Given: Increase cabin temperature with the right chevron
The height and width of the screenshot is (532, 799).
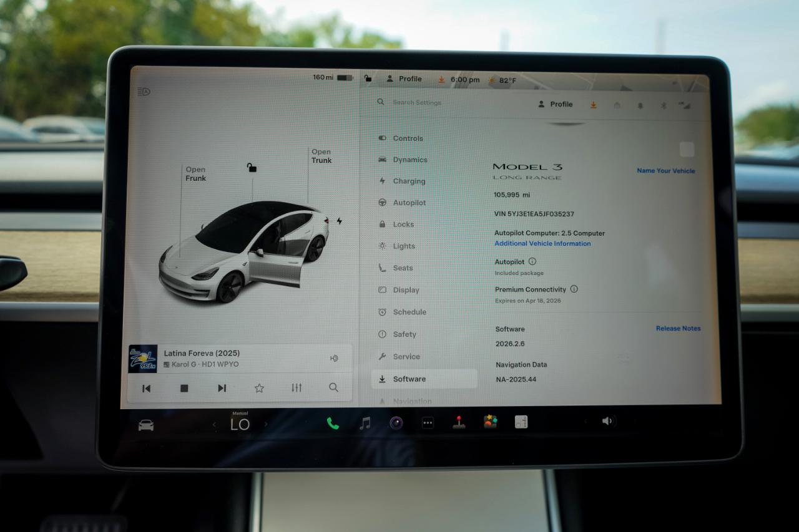Looking at the screenshot, I should [x=266, y=425].
